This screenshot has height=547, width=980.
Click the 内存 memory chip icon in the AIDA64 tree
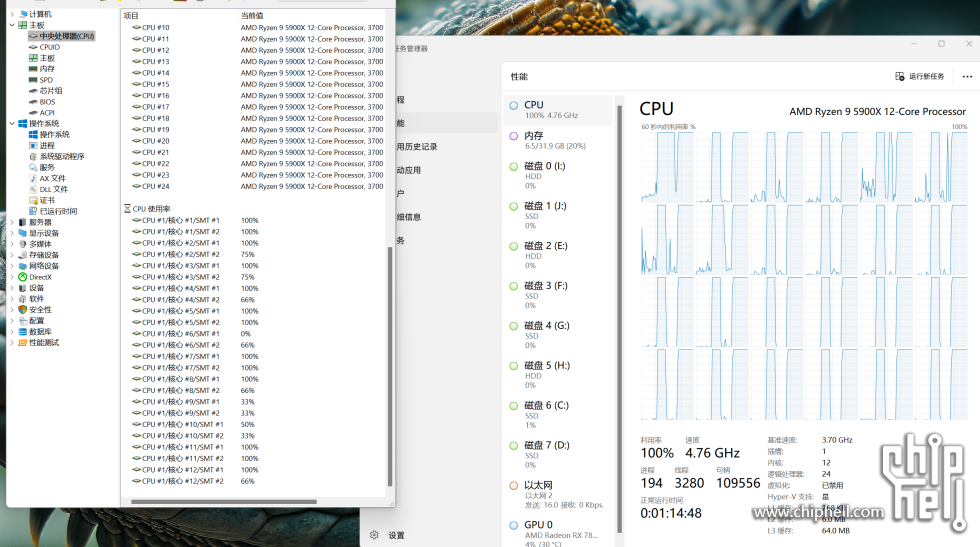coord(33,69)
